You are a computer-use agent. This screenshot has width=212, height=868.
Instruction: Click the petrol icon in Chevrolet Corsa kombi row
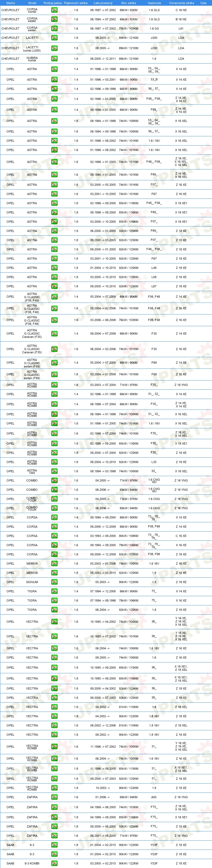[54, 10]
